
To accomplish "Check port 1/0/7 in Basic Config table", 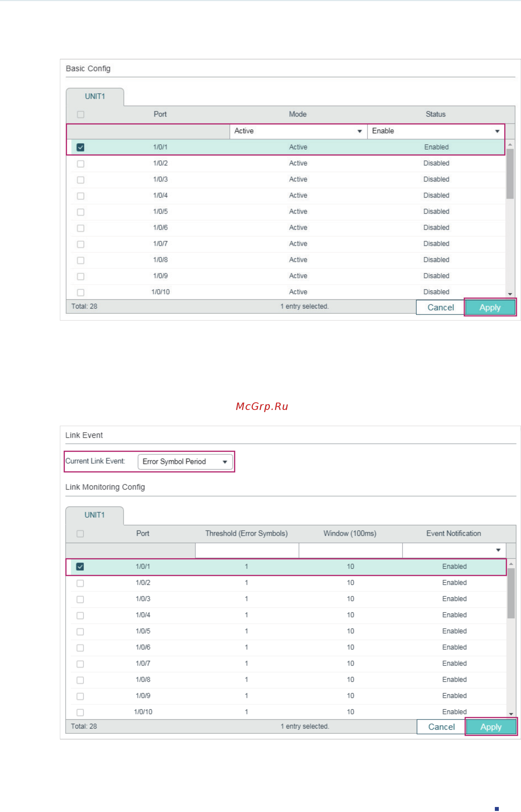I will 81,244.
